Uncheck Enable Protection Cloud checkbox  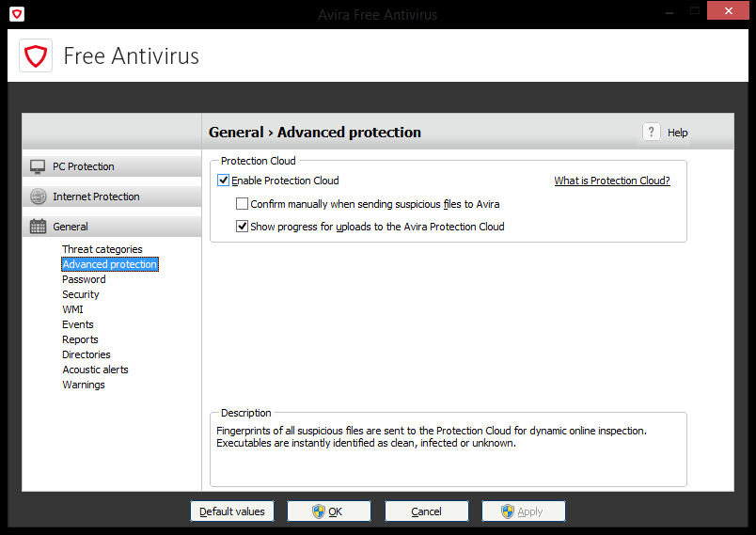[x=223, y=181]
